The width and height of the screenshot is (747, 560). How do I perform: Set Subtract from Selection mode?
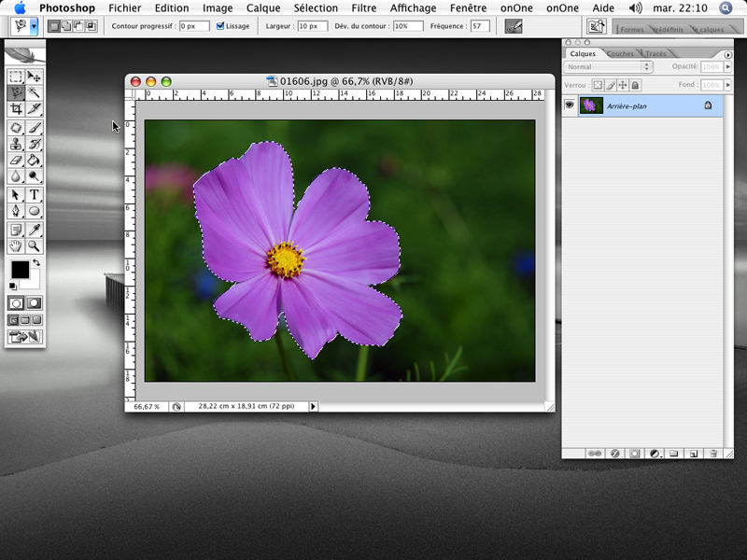78,27
